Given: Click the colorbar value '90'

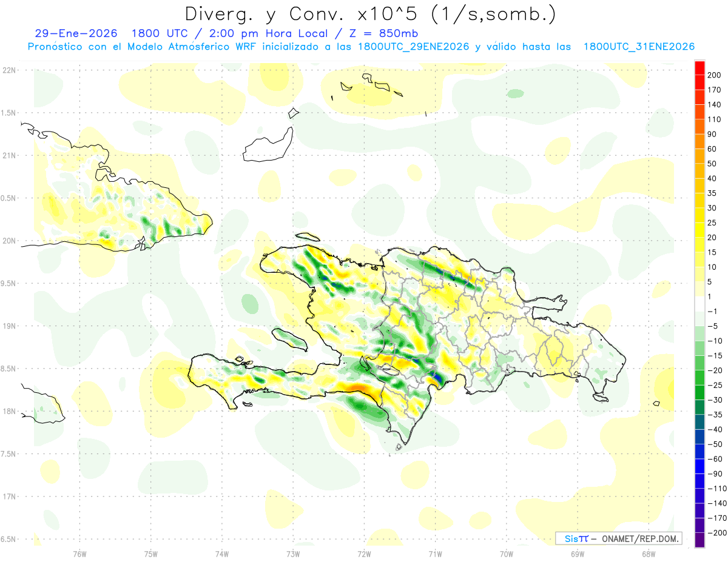Looking at the screenshot, I should (x=713, y=134).
